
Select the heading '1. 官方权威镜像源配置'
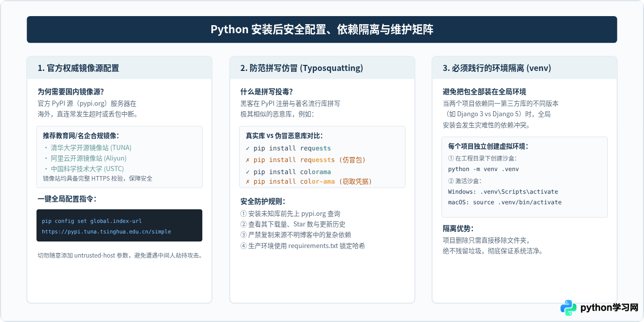point(78,68)
